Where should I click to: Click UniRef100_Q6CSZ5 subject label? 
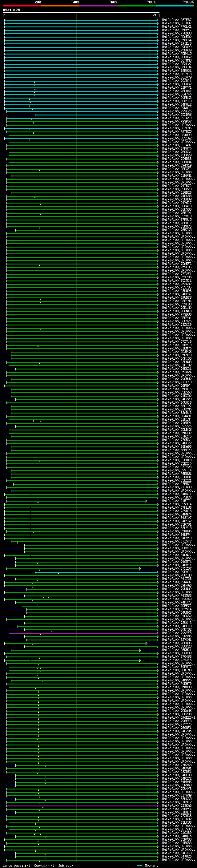pos(177,321)
